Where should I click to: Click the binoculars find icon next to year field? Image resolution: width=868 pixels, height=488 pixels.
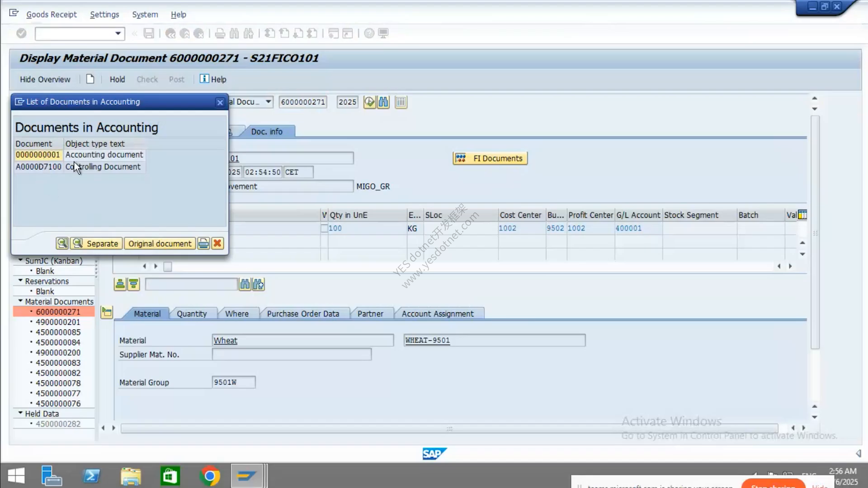point(383,102)
